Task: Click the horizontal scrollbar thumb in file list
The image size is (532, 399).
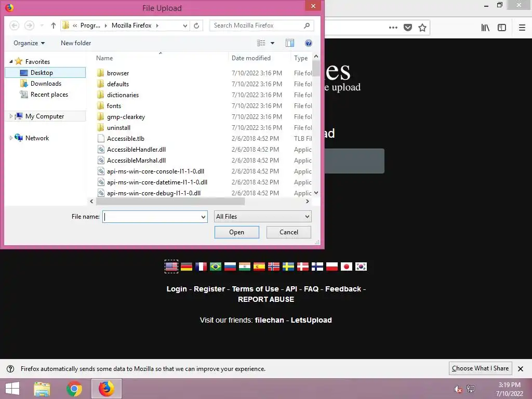Action: (170, 202)
